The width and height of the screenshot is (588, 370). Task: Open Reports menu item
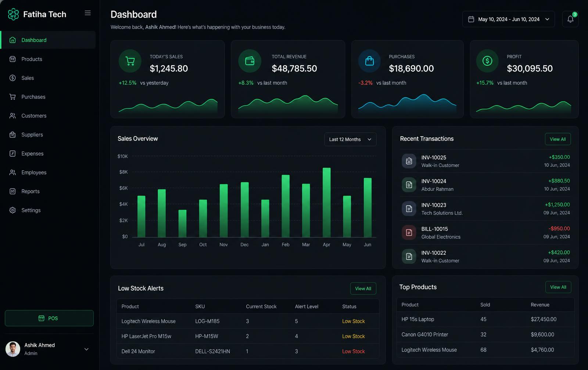click(x=48, y=191)
